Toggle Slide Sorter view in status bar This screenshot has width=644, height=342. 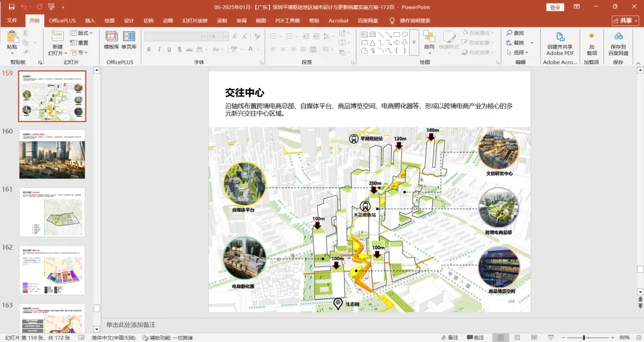(518, 337)
